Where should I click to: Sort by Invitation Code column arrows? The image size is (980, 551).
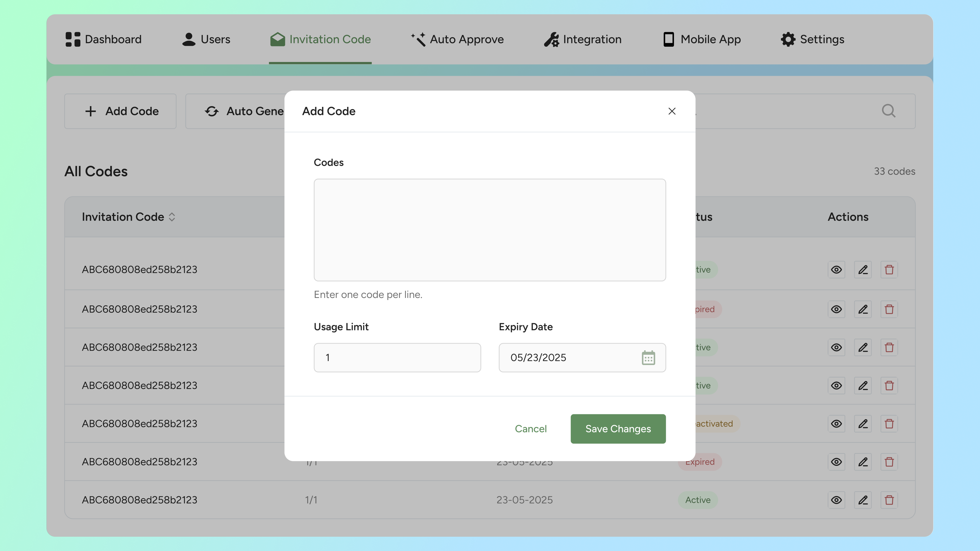tap(172, 217)
